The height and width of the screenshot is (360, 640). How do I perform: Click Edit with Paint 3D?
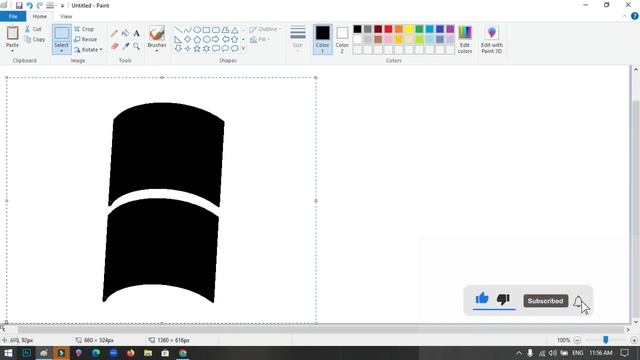(x=491, y=40)
